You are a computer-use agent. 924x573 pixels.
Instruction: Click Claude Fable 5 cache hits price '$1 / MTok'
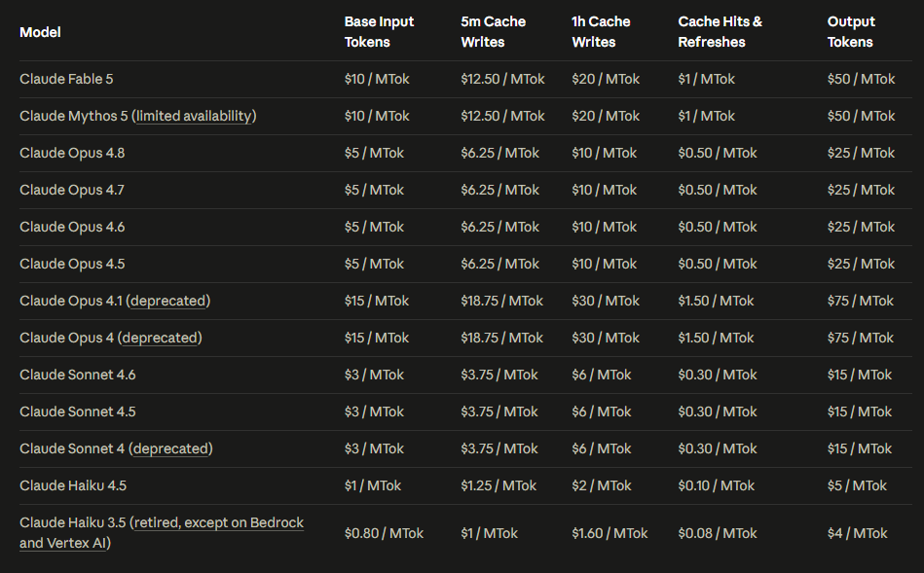pos(706,79)
